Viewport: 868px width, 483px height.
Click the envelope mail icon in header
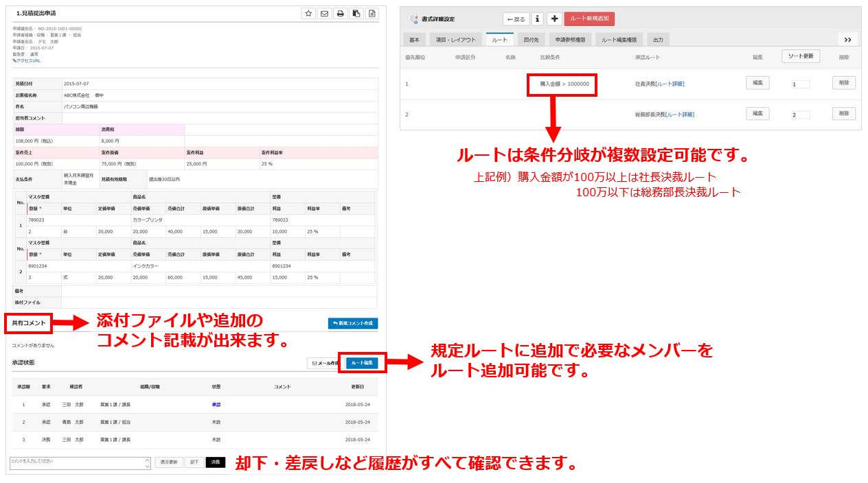324,14
